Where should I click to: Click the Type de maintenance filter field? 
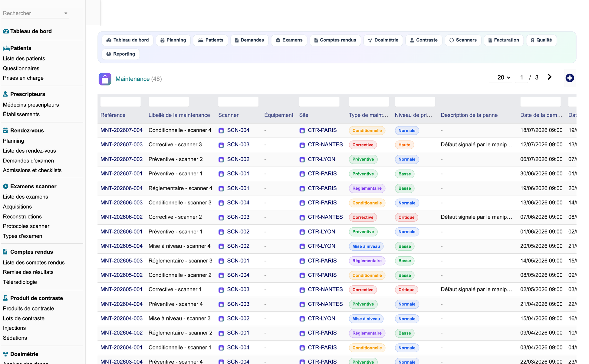369,102
